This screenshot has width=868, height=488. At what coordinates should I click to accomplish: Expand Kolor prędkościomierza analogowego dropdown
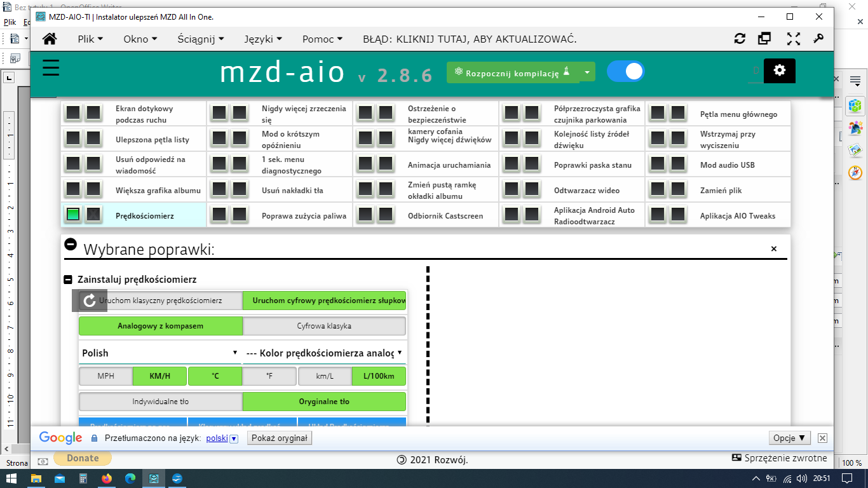click(x=324, y=353)
